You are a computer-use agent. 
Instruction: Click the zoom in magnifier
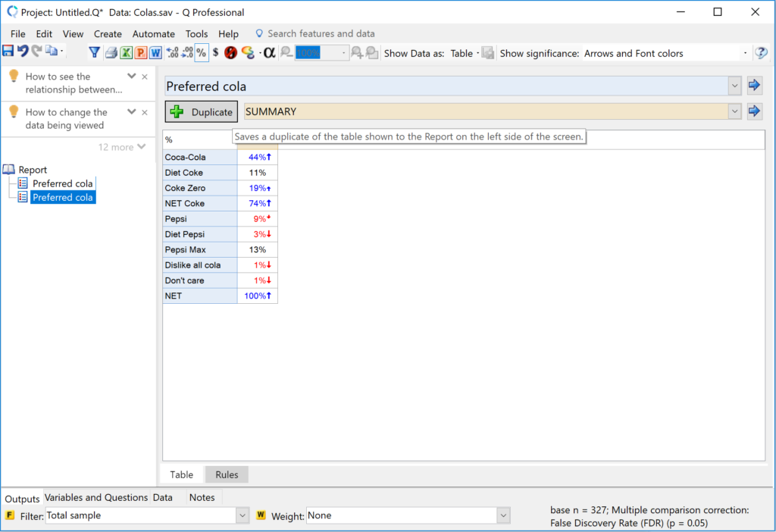tap(357, 52)
